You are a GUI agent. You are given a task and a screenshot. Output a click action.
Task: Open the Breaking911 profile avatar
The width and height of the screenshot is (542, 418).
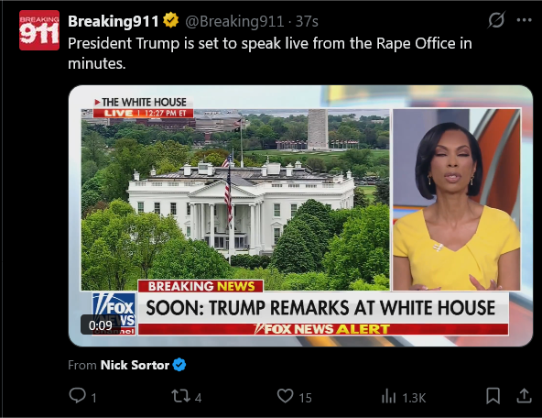coord(39,30)
